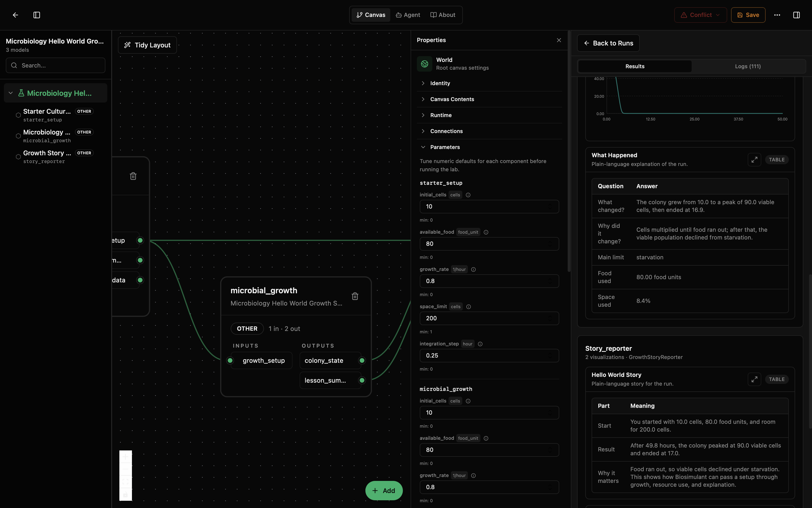812x508 pixels.
Task: Click stepper arrows on integration_step field
Action: (550, 355)
